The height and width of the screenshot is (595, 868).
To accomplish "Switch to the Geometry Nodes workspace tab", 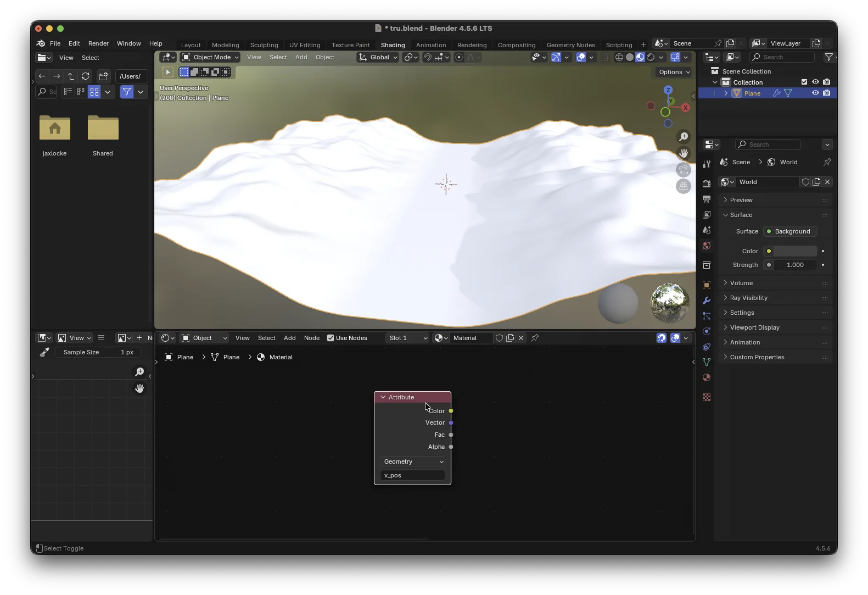I will 570,45.
